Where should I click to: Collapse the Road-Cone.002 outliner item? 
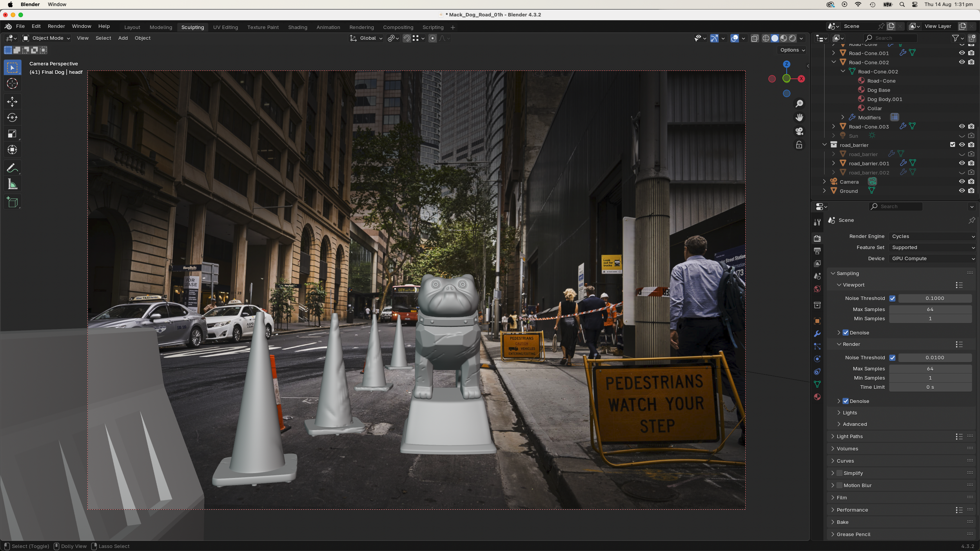click(834, 62)
